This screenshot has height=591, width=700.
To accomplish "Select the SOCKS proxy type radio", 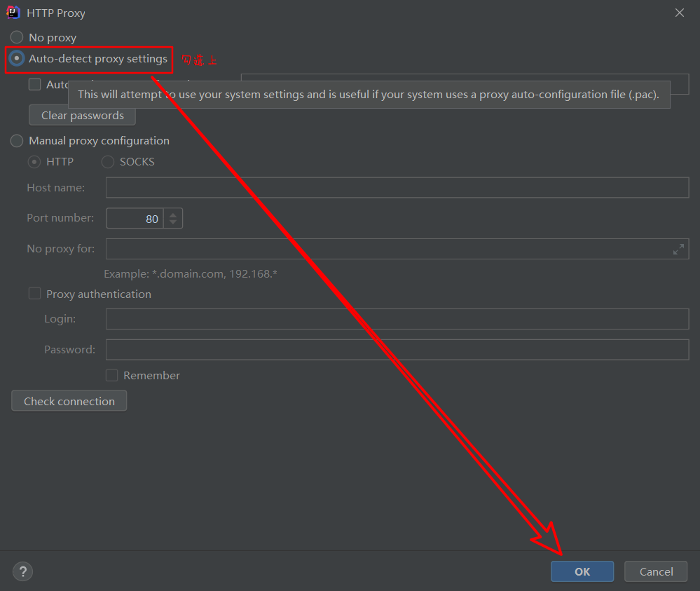I will (x=108, y=162).
